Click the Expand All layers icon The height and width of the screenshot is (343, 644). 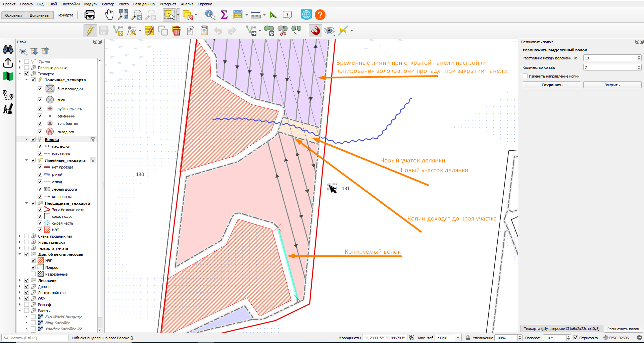(x=34, y=51)
